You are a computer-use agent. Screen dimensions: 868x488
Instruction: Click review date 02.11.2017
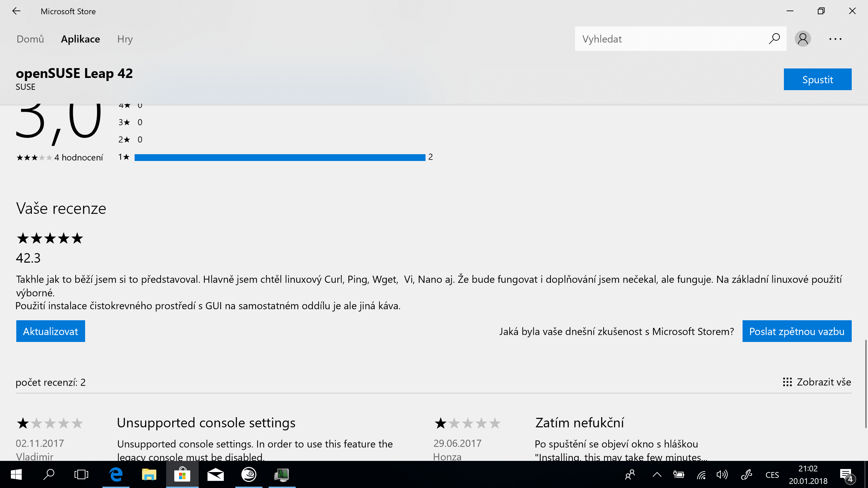tap(40, 443)
